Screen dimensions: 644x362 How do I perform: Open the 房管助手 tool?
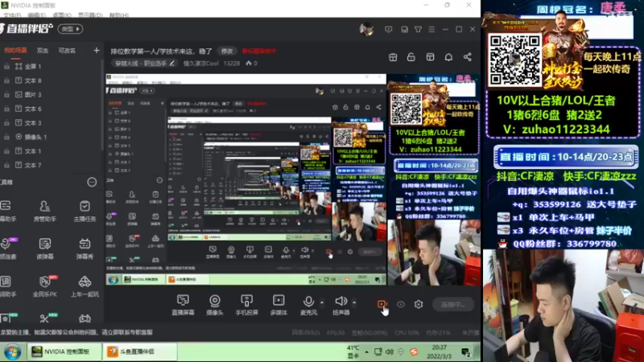point(45,211)
